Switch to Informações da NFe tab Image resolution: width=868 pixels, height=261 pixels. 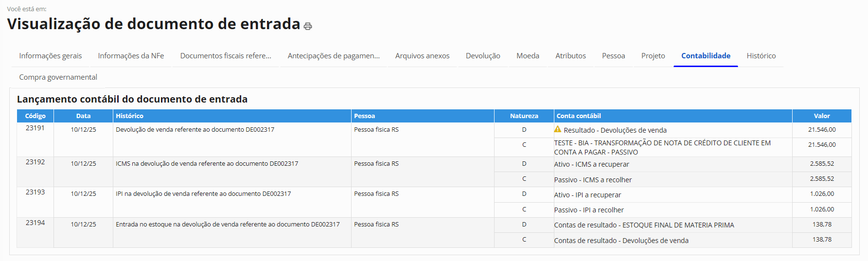(131, 56)
